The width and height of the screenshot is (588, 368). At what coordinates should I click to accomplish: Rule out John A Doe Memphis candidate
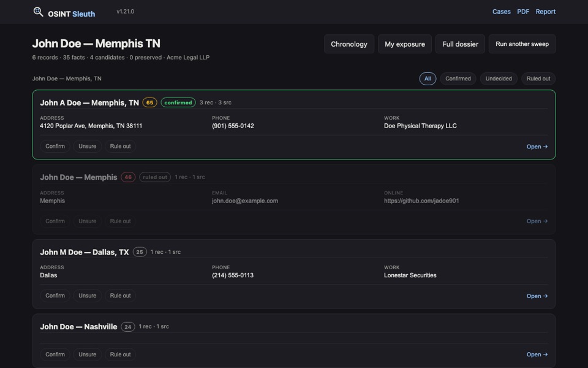point(121,146)
